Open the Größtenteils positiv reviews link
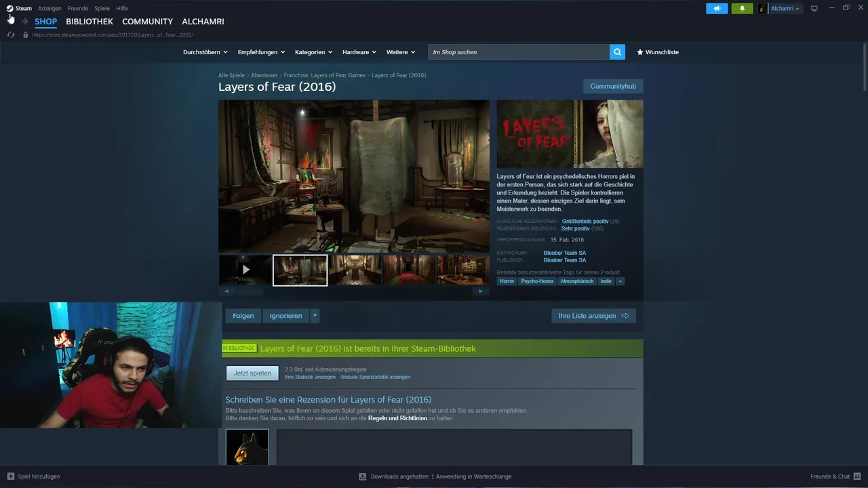The height and width of the screenshot is (488, 868). pyautogui.click(x=585, y=222)
